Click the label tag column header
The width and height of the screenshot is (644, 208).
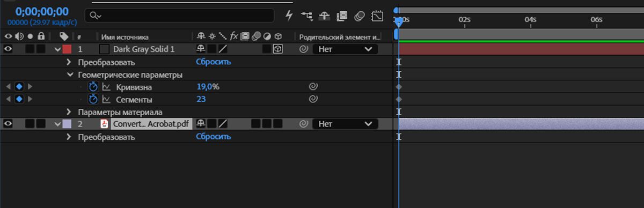pyautogui.click(x=64, y=36)
